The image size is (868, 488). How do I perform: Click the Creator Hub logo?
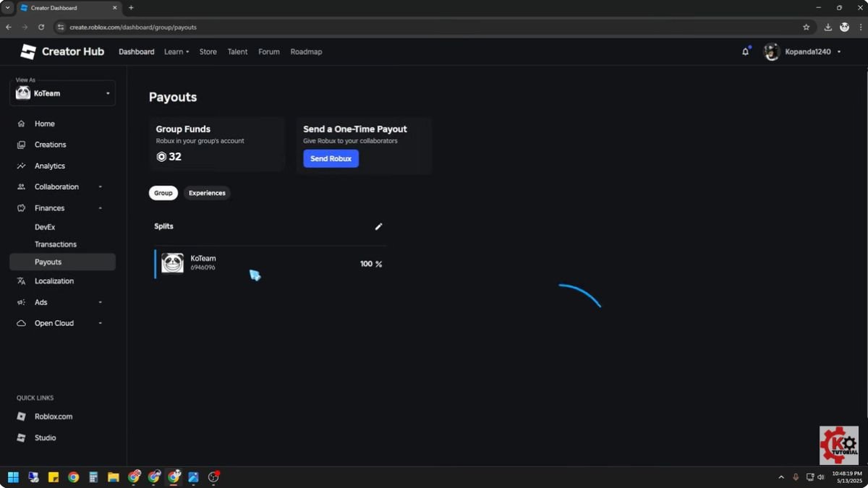click(x=62, y=52)
